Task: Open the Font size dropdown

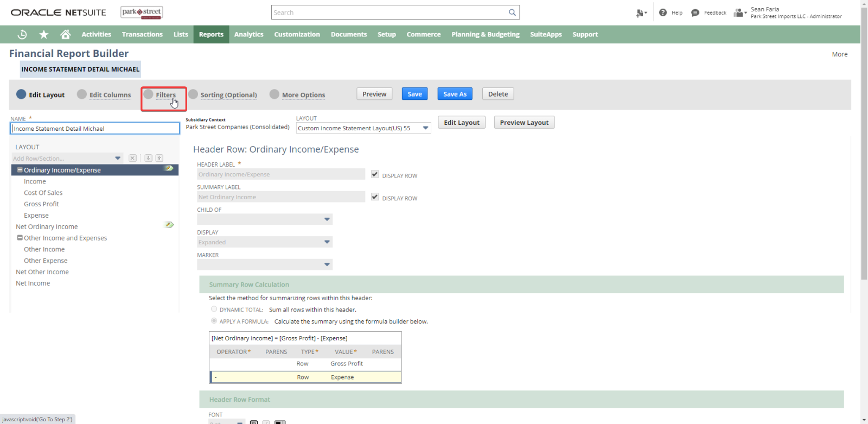Action: [x=227, y=422]
